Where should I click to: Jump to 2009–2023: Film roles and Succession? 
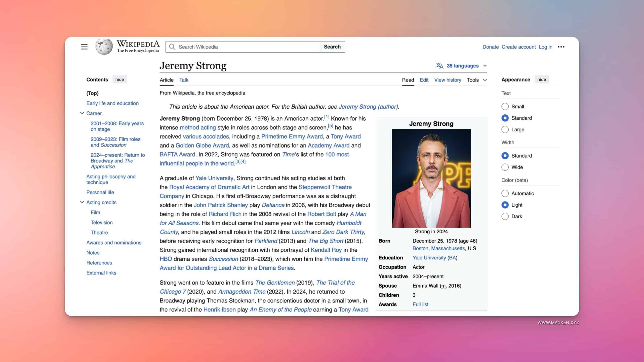[115, 142]
